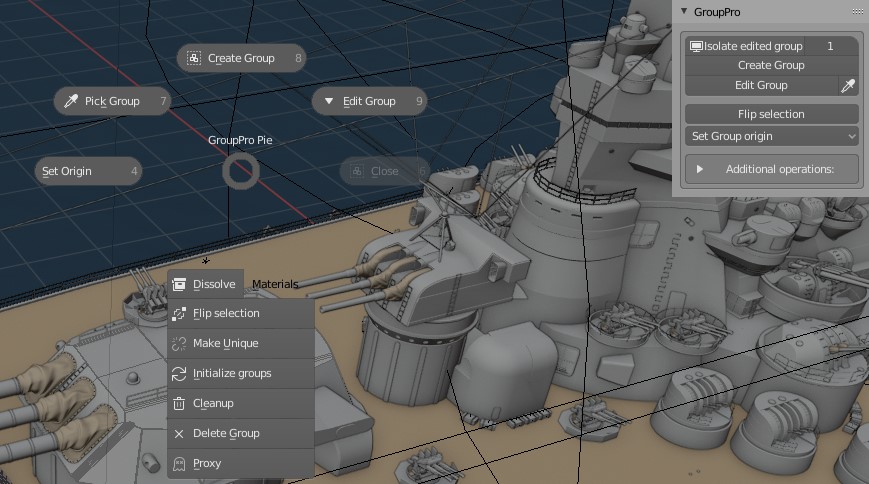Select Dissolve in the operations menu
Image resolution: width=869 pixels, height=484 pixels.
pyautogui.click(x=206, y=284)
